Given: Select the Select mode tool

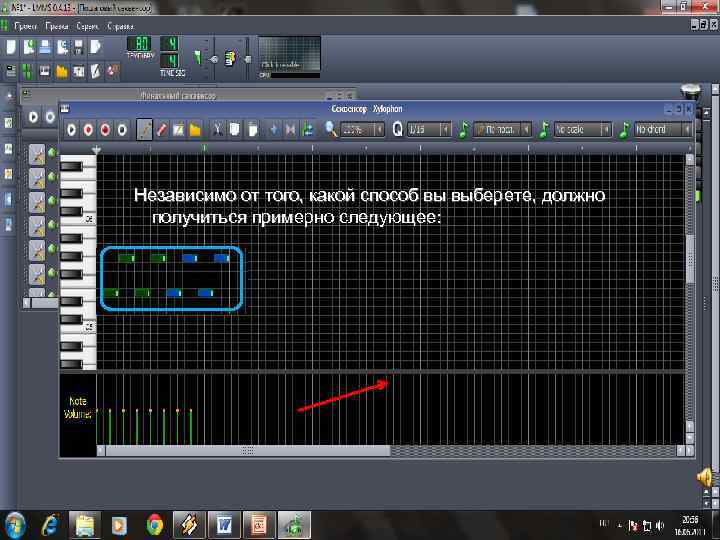Looking at the screenshot, I should click(x=178, y=130).
